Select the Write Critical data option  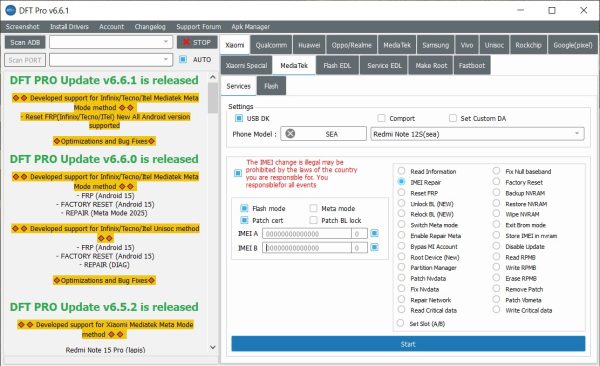click(x=496, y=309)
